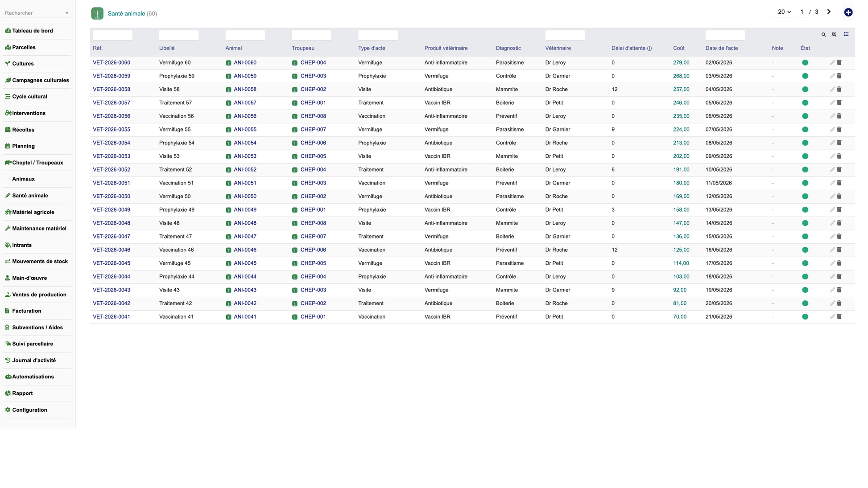Open the column list selector icon
The image size is (868, 488).
(x=846, y=34)
